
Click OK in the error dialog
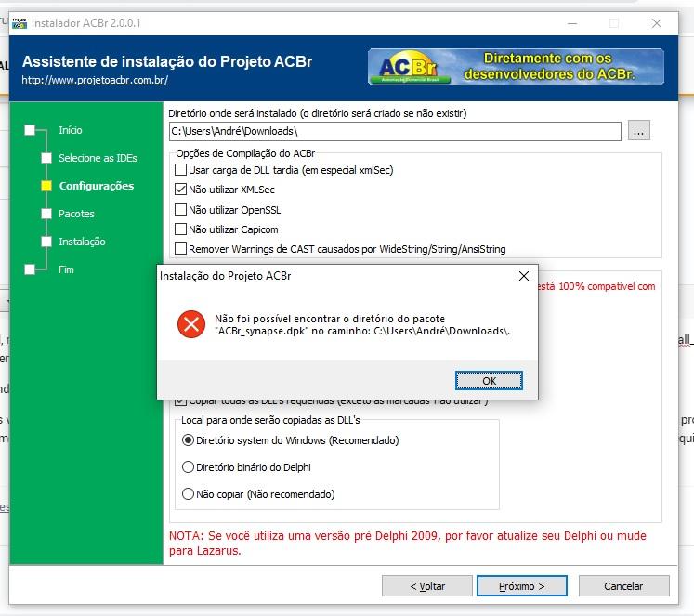coord(489,381)
